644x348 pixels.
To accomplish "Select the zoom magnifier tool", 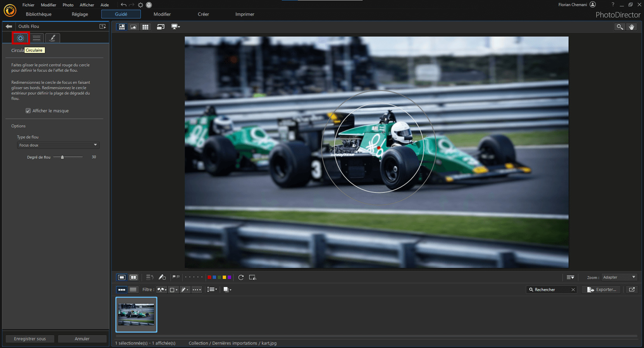I will [619, 27].
